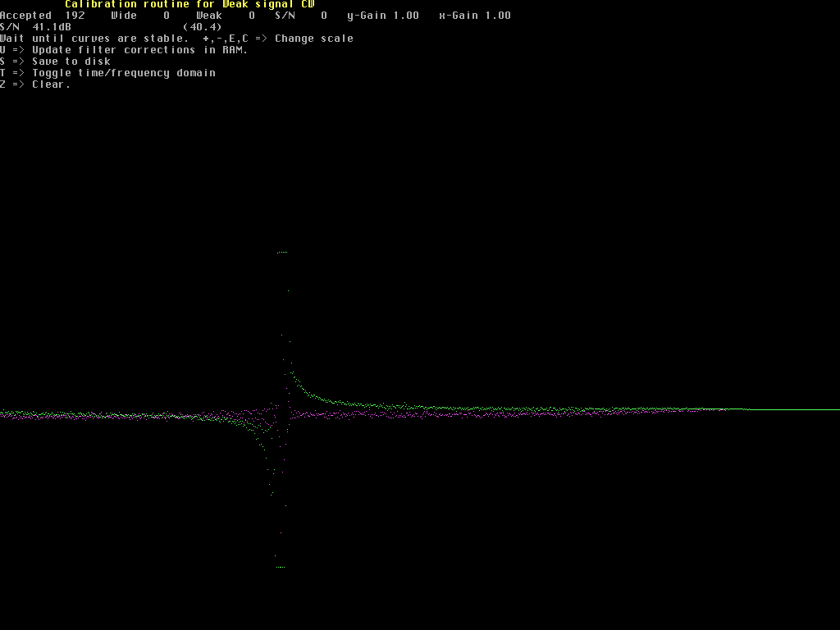This screenshot has width=840, height=630.
Task: Click the 'S/N 41.1dB' reading
Action: tap(35, 27)
